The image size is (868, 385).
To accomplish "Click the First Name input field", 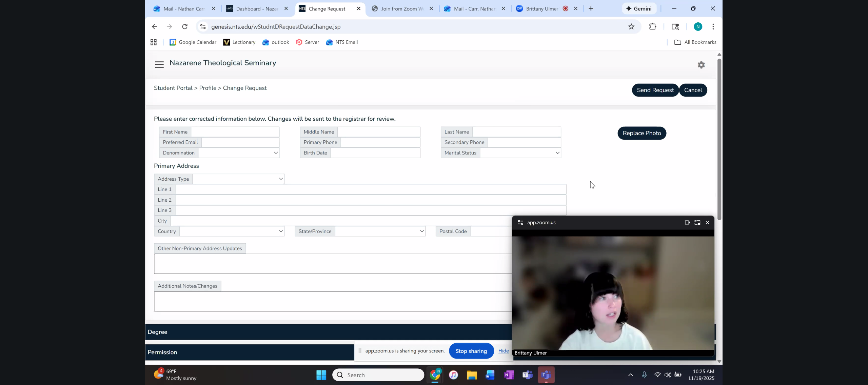I will [235, 132].
